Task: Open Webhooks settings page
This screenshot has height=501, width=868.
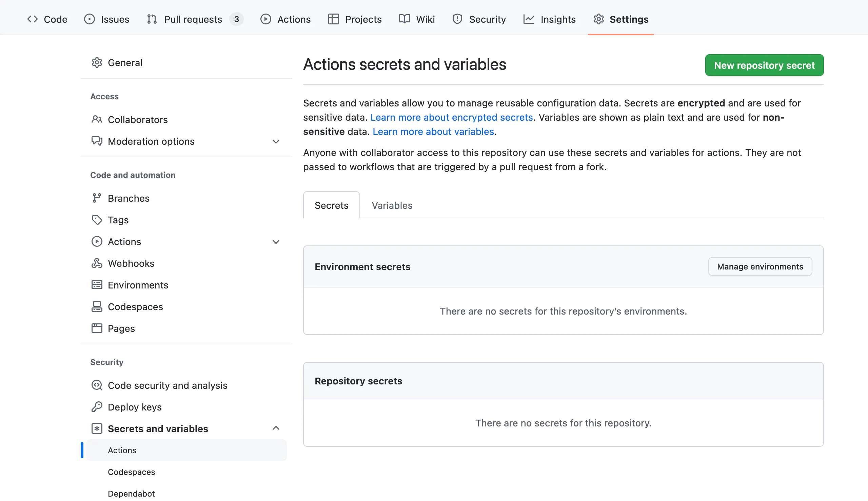Action: pos(186,263)
